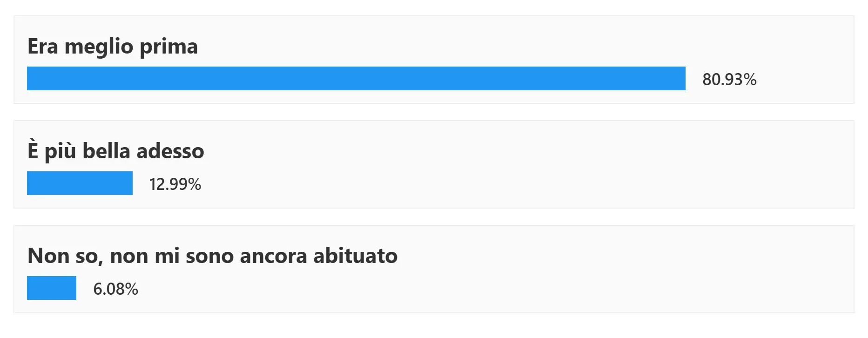Click the word 'Era' in first option
This screenshot has width=868, height=338.
42,47
